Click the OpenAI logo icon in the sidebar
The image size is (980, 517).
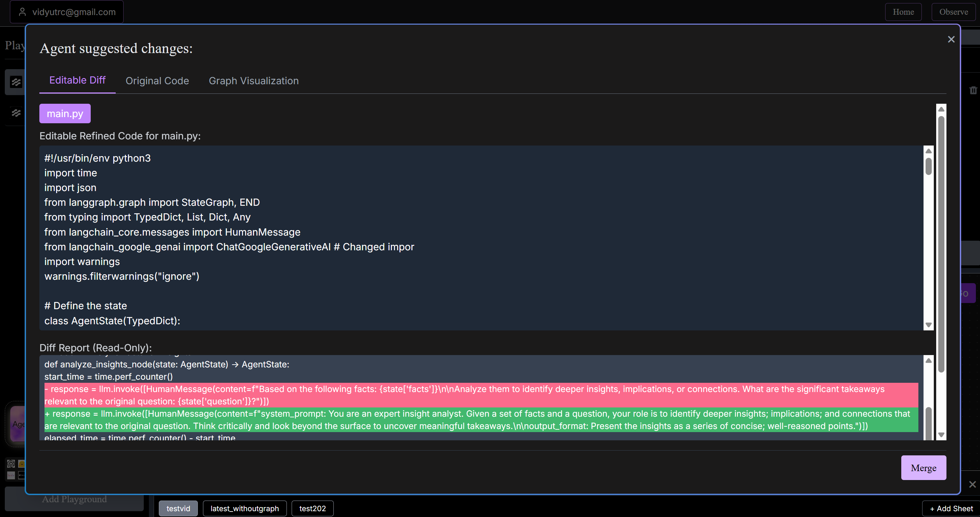click(11, 463)
